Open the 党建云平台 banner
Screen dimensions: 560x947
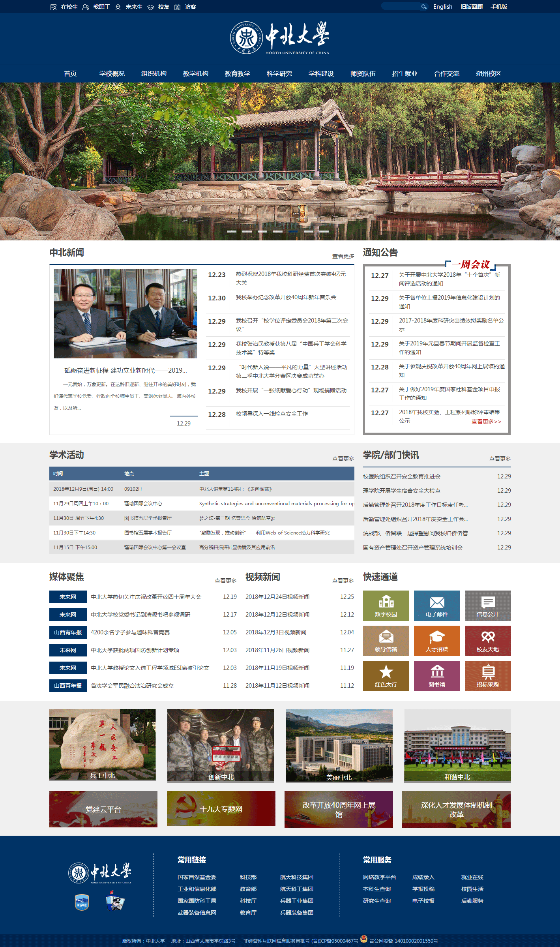[103, 809]
